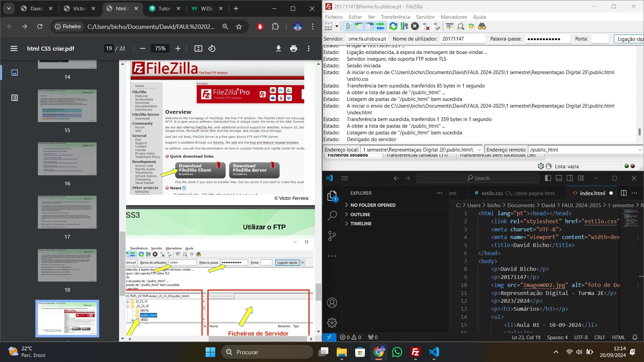Refresh file lists in FileZilla toolbar

(393, 26)
